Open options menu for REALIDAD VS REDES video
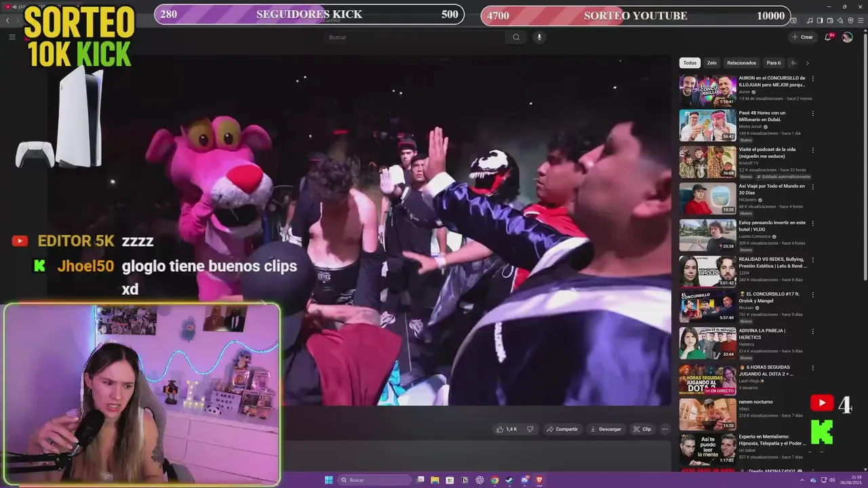The height and width of the screenshot is (488, 868). 812,260
